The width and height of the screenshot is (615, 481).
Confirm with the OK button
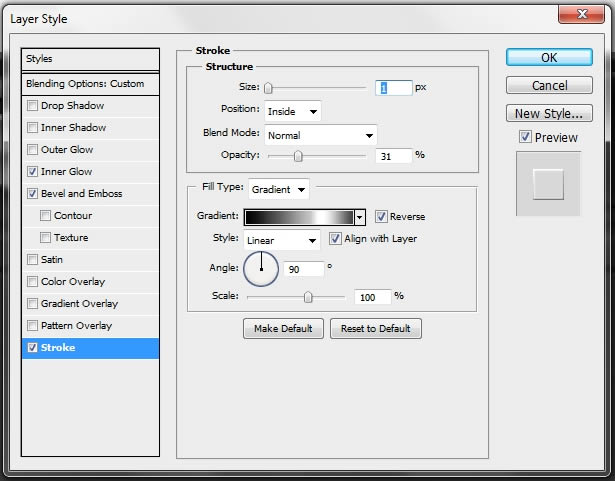coord(549,57)
